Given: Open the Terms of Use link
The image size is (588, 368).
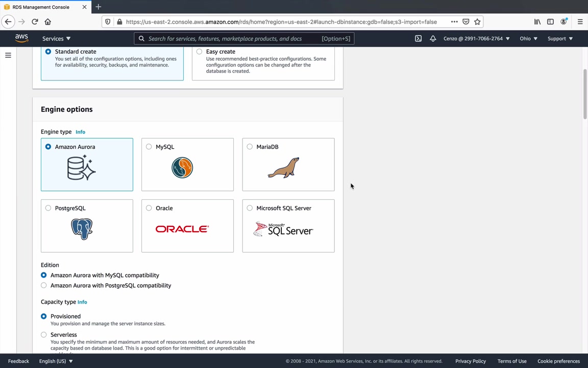Looking at the screenshot, I should pos(512,361).
